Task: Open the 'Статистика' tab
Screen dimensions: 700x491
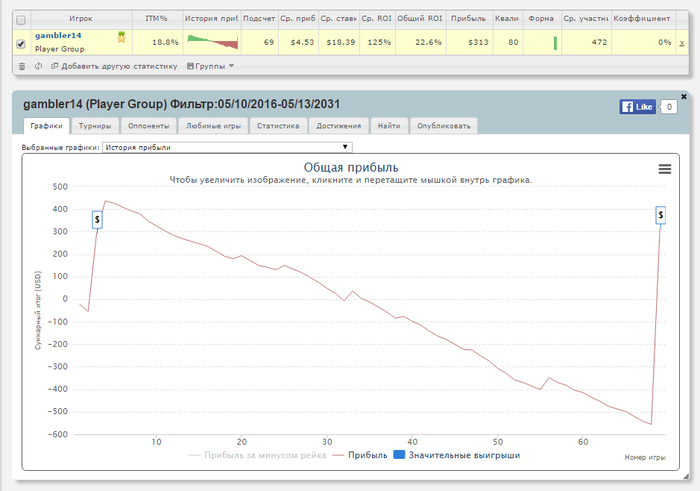Action: [x=278, y=126]
